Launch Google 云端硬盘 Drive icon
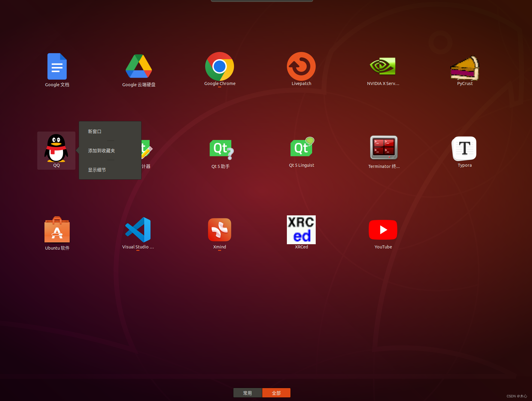The image size is (532, 401). tap(139, 66)
